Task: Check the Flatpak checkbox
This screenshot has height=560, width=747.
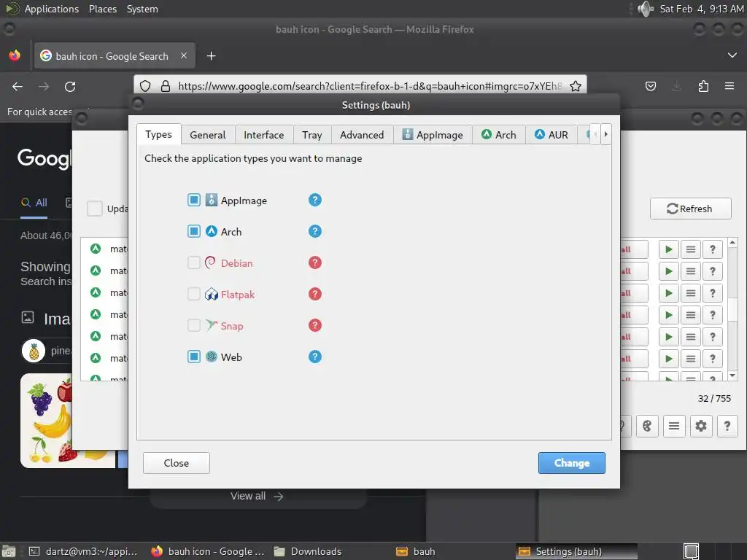Action: point(194,294)
